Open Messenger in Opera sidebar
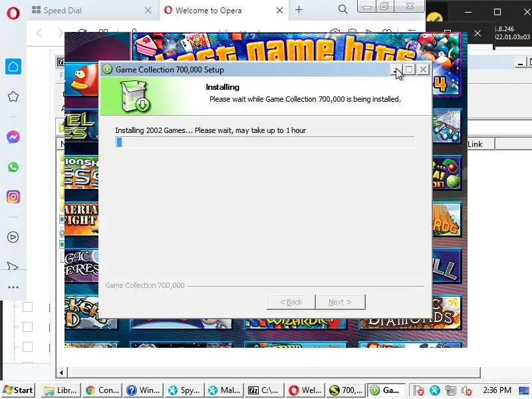 [13, 137]
